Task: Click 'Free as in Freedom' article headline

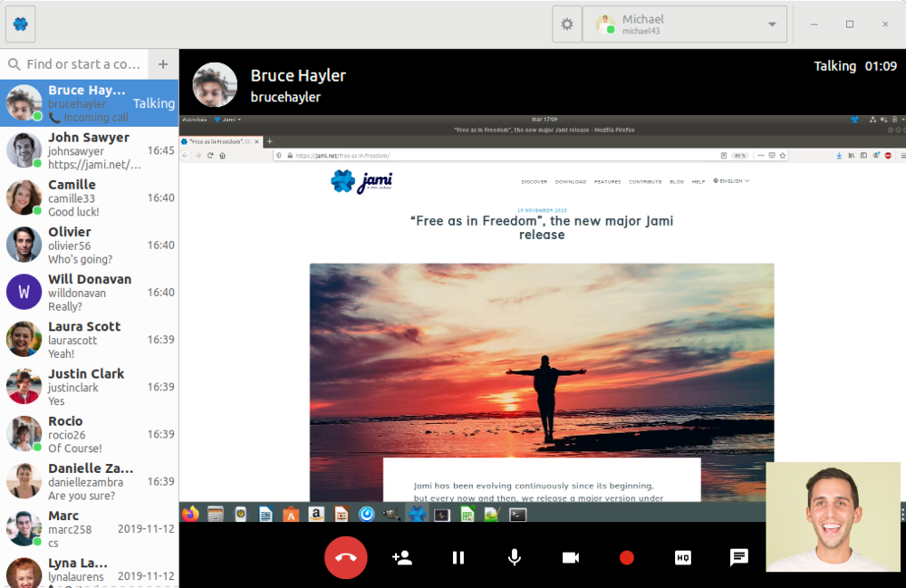Action: click(542, 227)
